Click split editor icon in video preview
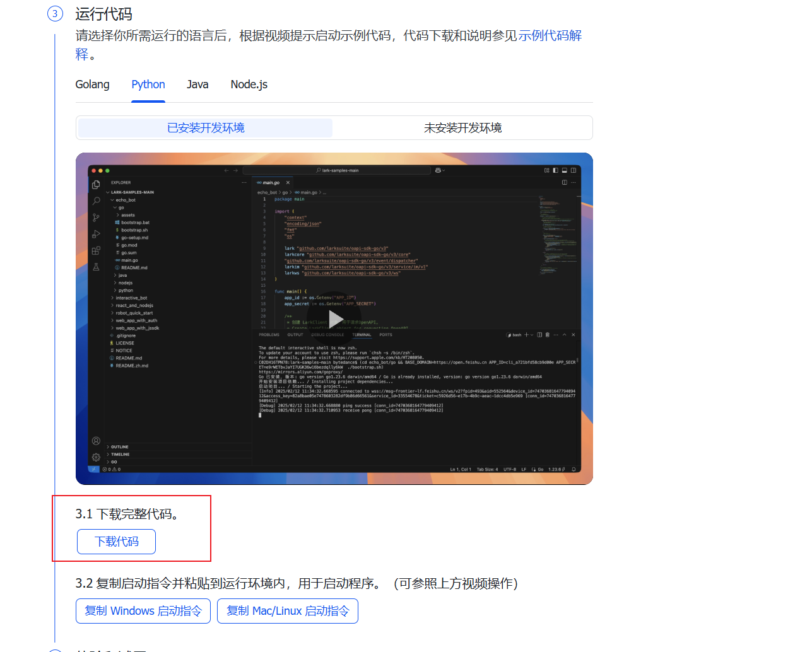812x652 pixels. 565,182
